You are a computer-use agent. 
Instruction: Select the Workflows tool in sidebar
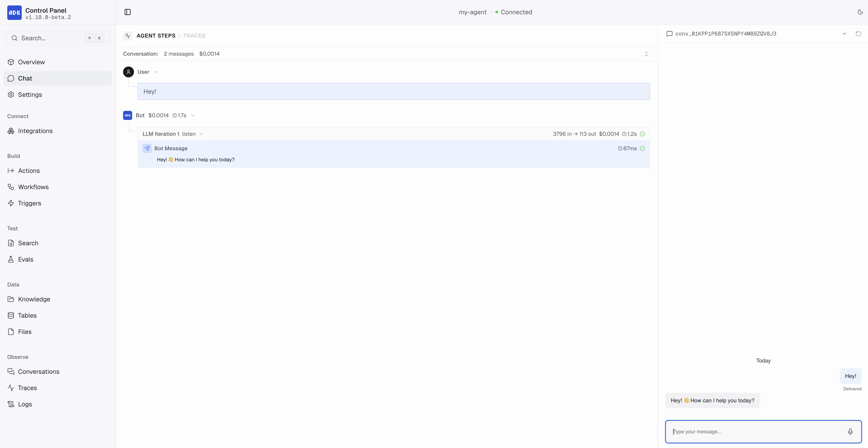(x=33, y=187)
